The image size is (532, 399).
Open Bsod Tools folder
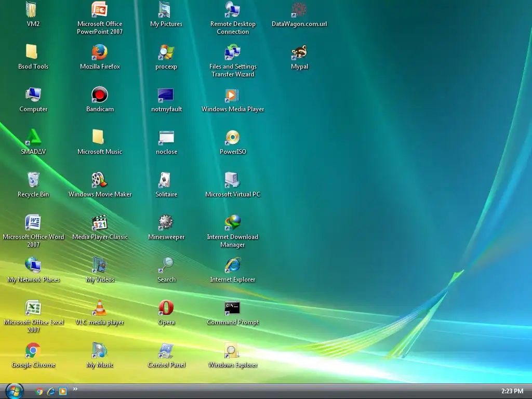coord(33,52)
